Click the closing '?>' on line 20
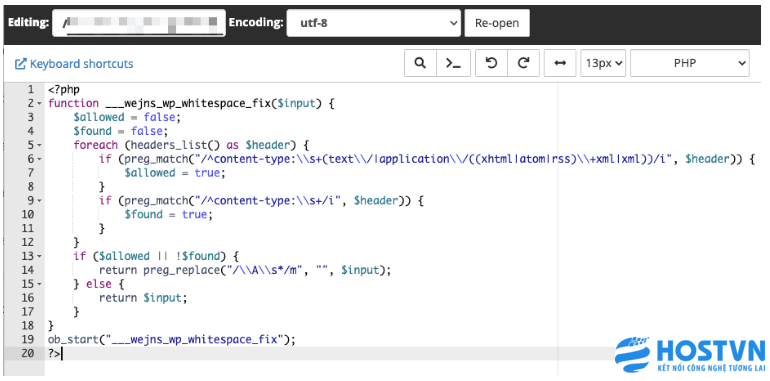The height and width of the screenshot is (381, 770). tap(54, 353)
